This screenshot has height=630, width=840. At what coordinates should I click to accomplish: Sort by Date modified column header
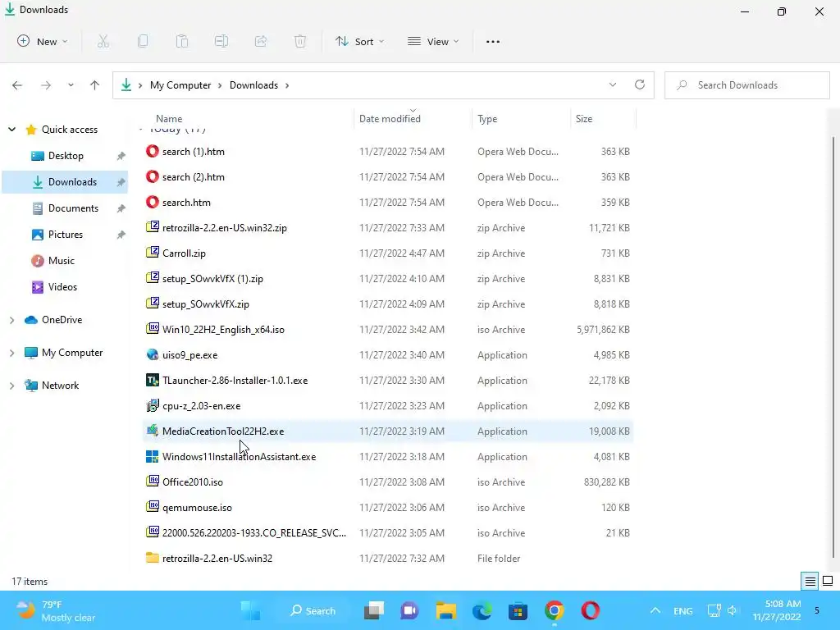[413, 118]
